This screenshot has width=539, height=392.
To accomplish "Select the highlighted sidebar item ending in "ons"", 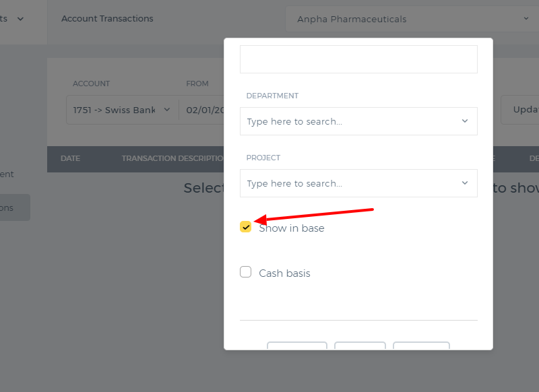I will pyautogui.click(x=15, y=207).
